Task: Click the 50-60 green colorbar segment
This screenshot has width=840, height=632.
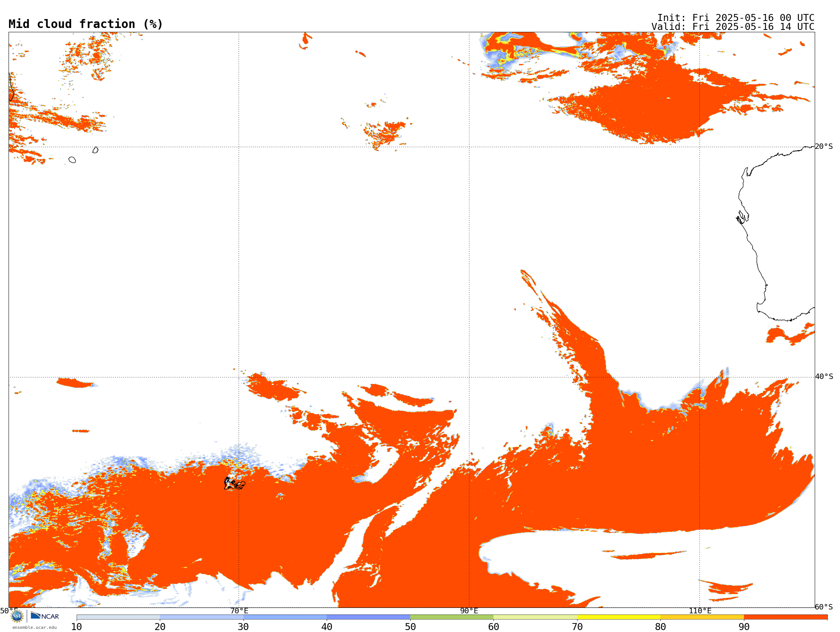Action: tap(452, 617)
